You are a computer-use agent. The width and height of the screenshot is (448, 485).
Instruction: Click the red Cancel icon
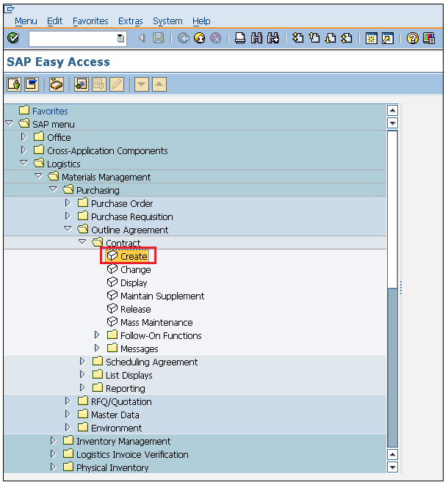click(216, 38)
